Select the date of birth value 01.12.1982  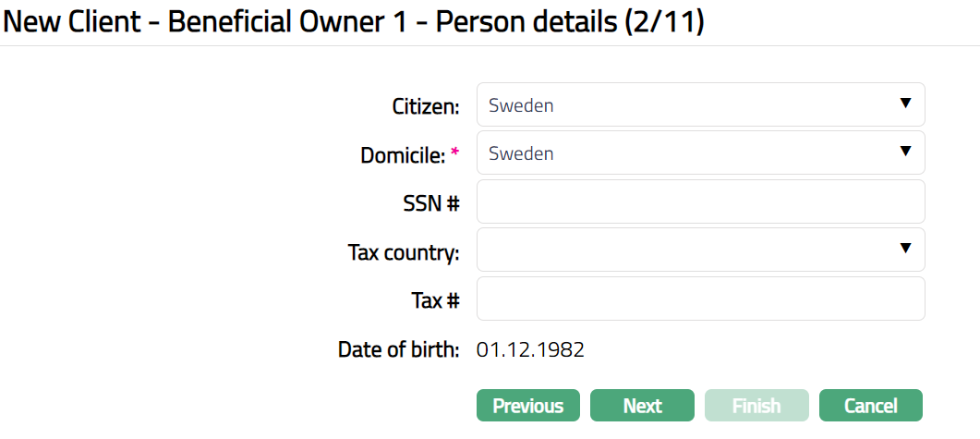(530, 349)
